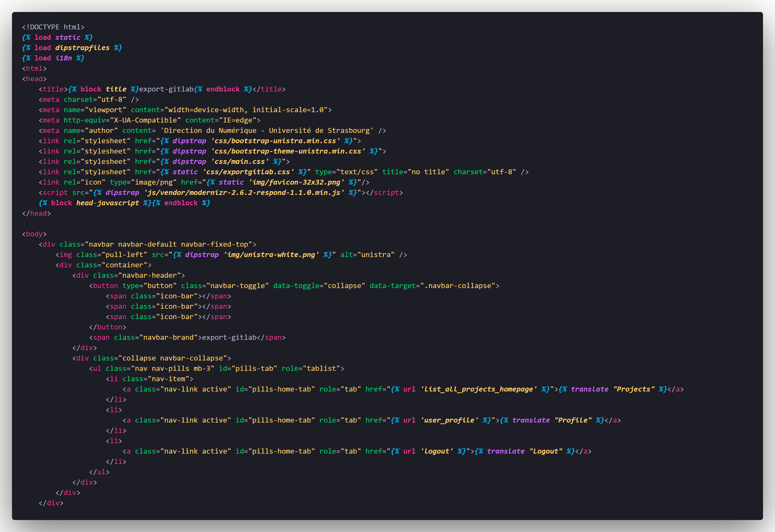The height and width of the screenshot is (532, 775).
Task: Click the 'title="no title"' attribute
Action: click(x=416, y=172)
